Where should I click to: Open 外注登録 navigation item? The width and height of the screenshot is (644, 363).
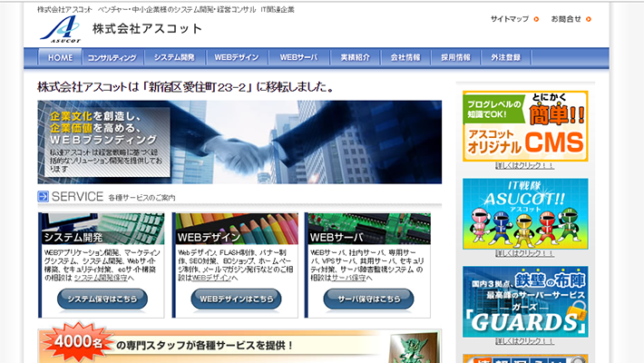coord(505,57)
